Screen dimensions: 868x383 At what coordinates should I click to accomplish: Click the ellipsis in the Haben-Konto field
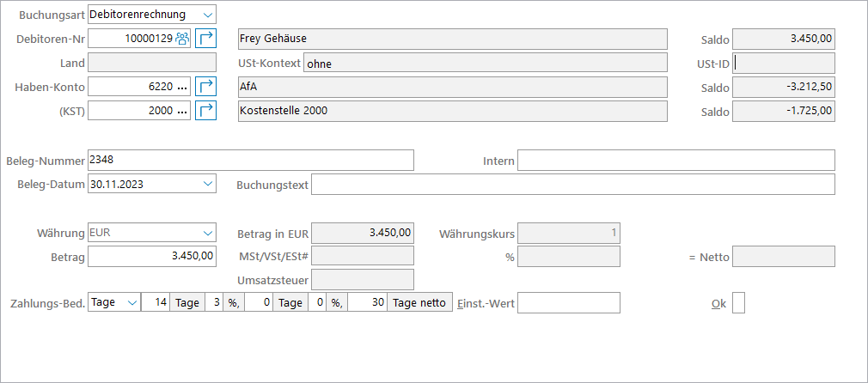tap(182, 87)
